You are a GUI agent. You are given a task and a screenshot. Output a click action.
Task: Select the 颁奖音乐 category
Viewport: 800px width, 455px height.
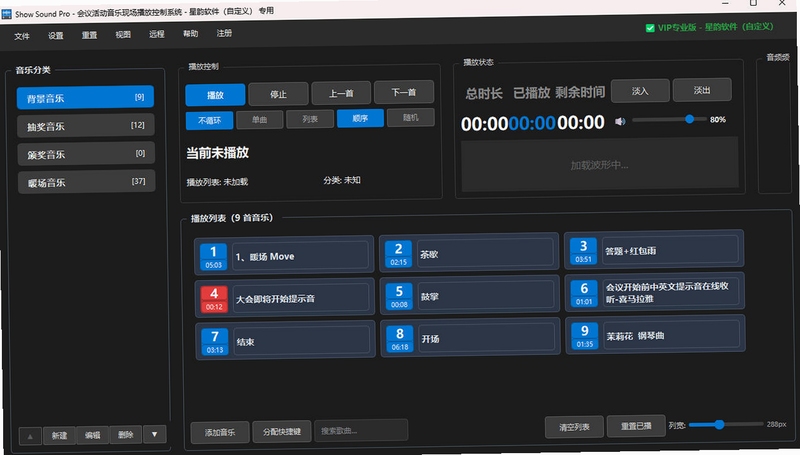pyautogui.click(x=86, y=154)
